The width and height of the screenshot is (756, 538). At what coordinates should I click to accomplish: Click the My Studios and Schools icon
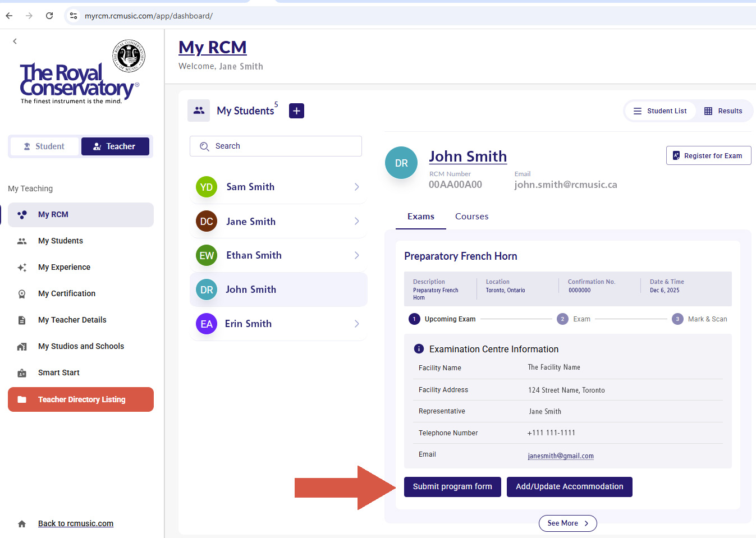pyautogui.click(x=22, y=346)
